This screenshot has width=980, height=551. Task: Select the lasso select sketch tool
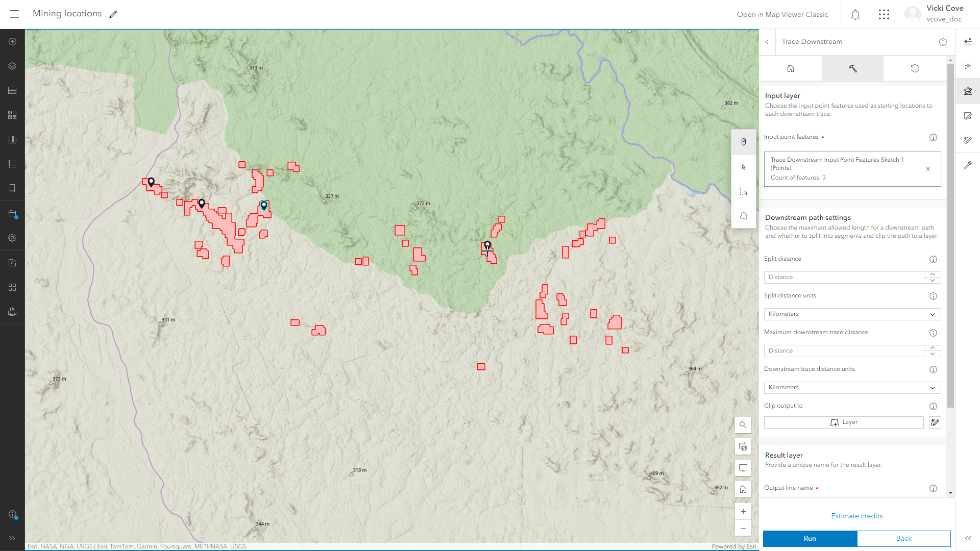coord(744,216)
